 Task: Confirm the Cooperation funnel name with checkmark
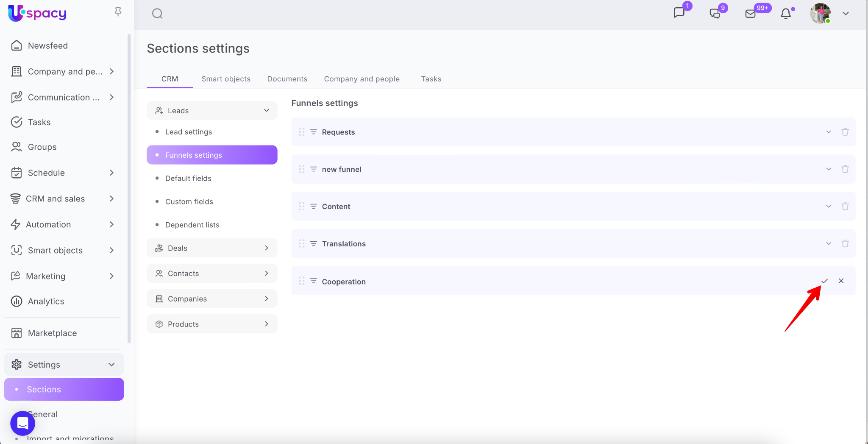tap(824, 281)
